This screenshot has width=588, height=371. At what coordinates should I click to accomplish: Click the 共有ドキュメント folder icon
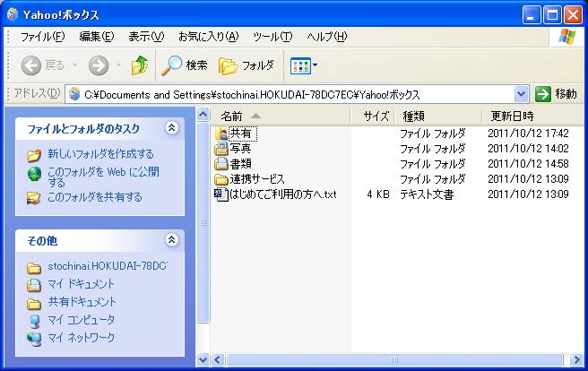(x=34, y=304)
